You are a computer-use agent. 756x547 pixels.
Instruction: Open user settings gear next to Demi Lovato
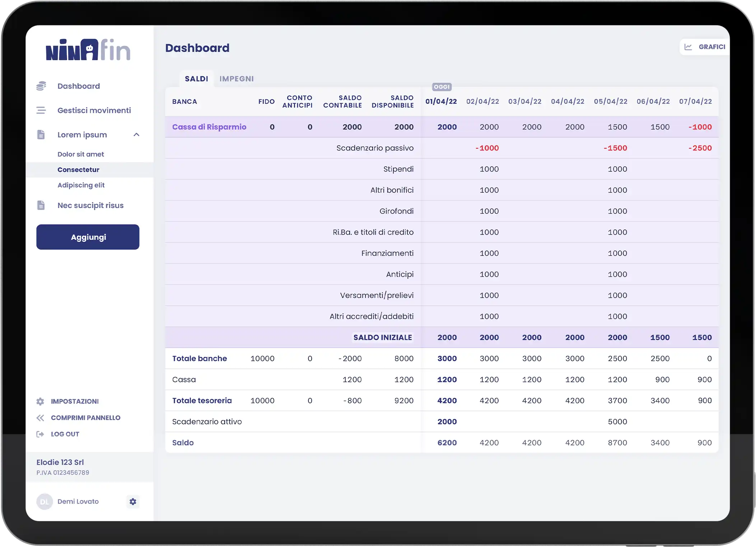click(x=133, y=501)
